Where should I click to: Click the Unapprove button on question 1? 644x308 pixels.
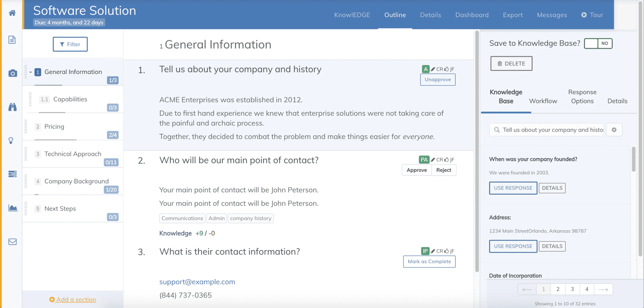tap(438, 80)
